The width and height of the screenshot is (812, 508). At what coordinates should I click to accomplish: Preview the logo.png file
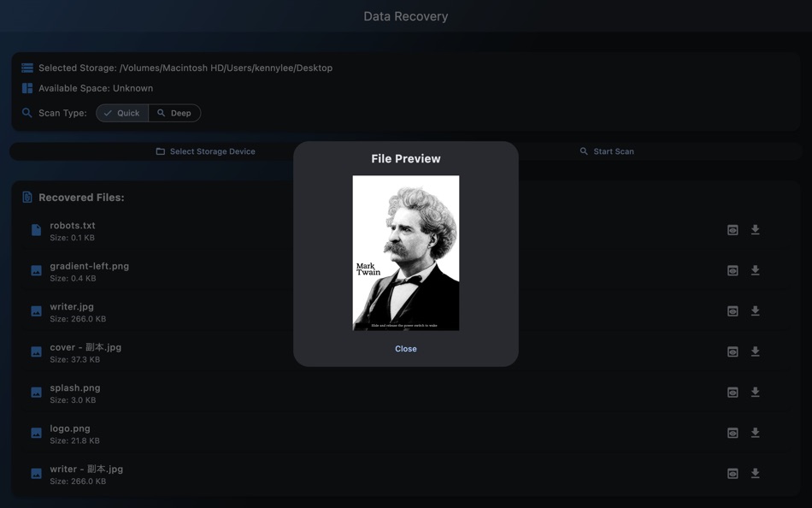(733, 433)
